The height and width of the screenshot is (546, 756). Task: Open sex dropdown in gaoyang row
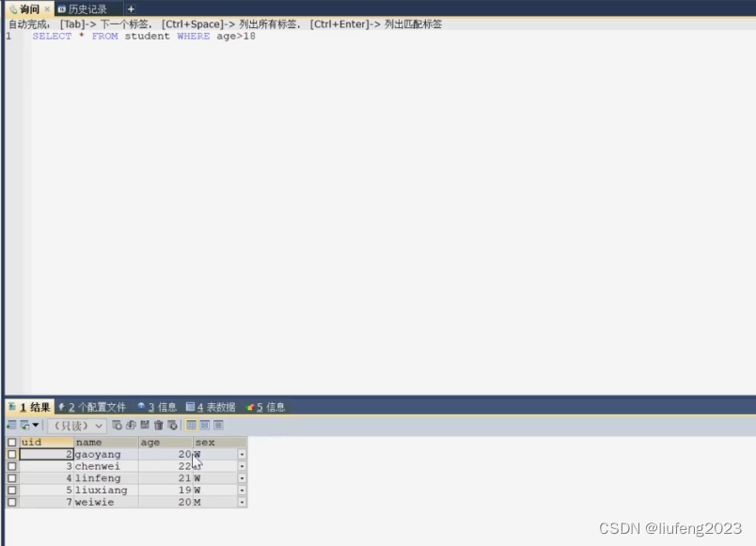tap(242, 454)
